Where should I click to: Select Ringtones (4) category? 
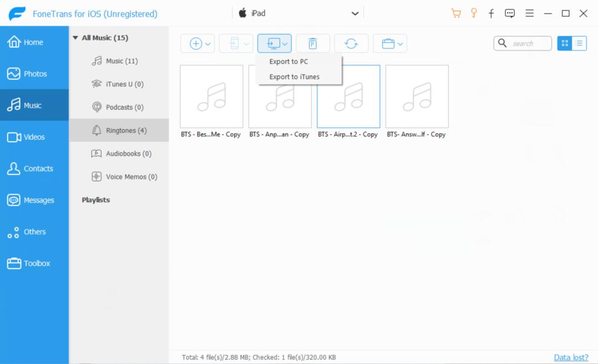coord(119,131)
